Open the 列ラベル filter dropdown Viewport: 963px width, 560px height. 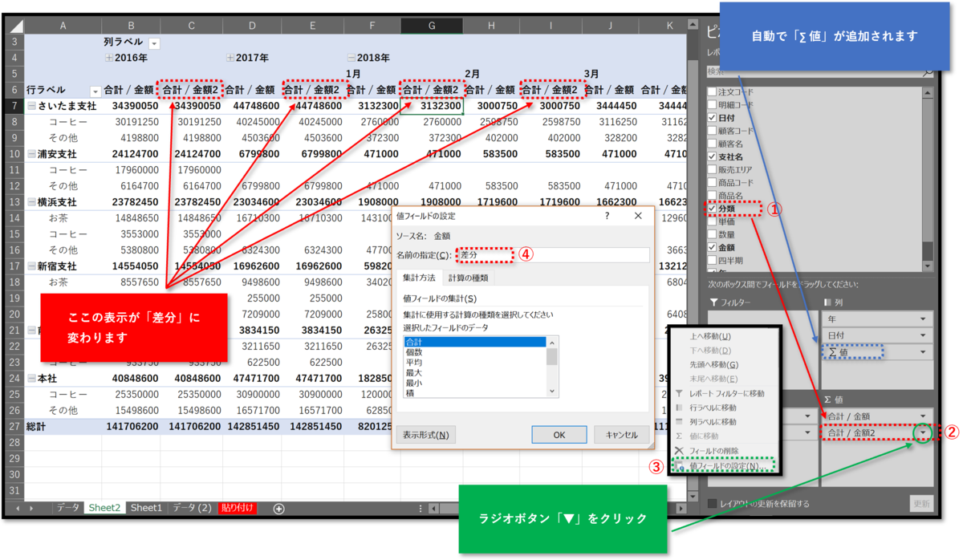pos(155,43)
